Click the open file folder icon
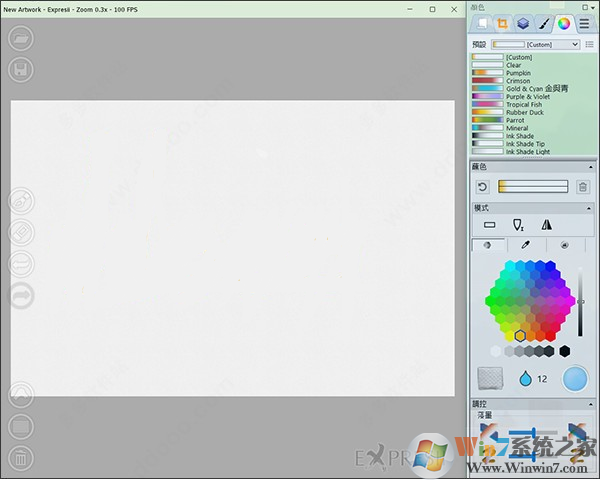604x482 pixels. click(21, 39)
